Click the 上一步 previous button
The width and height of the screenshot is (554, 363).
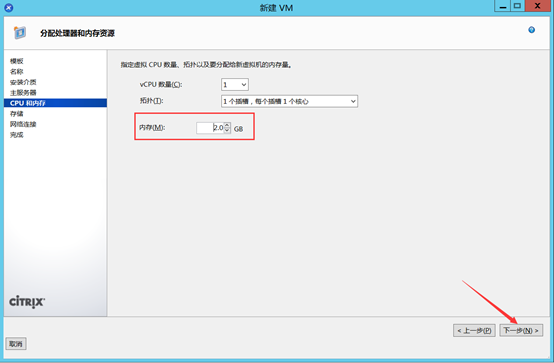(x=474, y=330)
